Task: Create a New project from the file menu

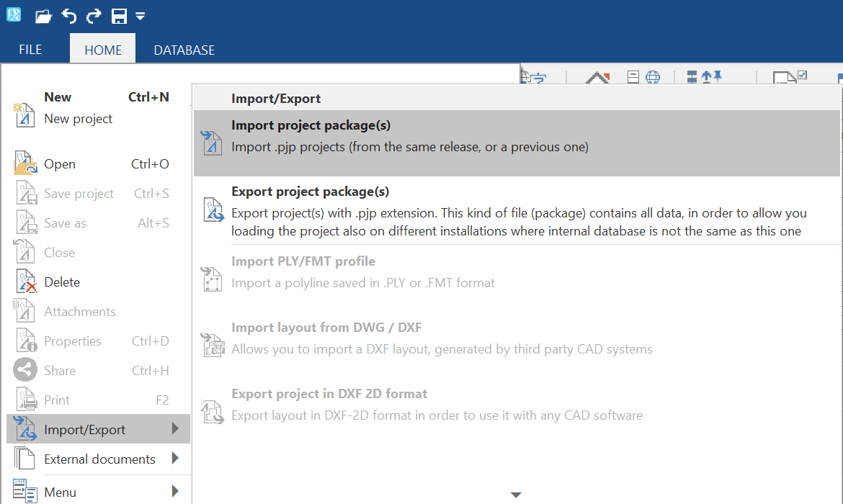Action: (99, 109)
